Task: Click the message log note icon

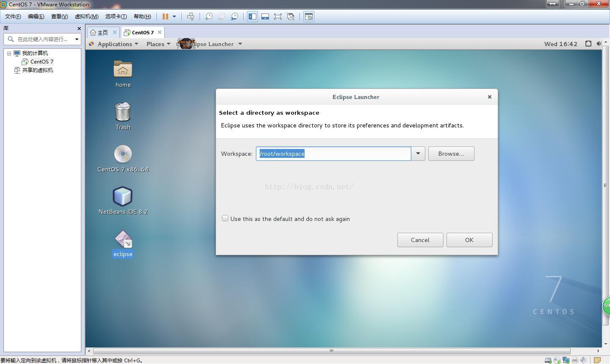Action: pyautogui.click(x=597, y=360)
